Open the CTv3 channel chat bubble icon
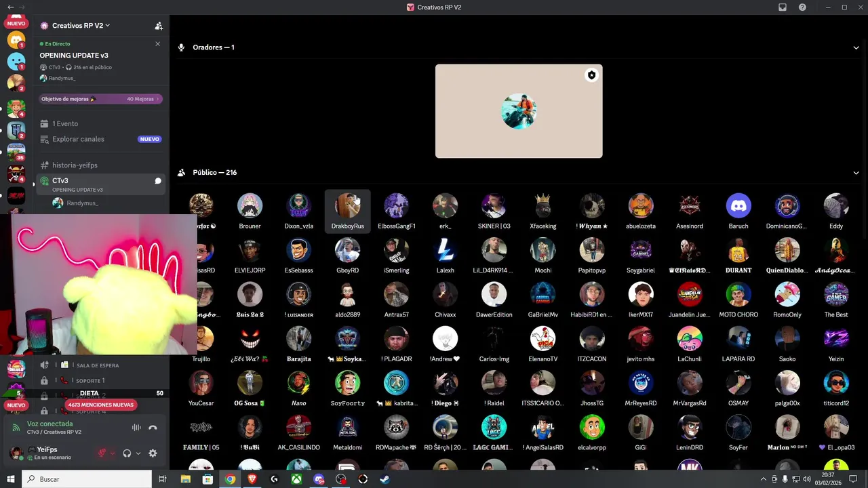868x488 pixels. coord(158,181)
